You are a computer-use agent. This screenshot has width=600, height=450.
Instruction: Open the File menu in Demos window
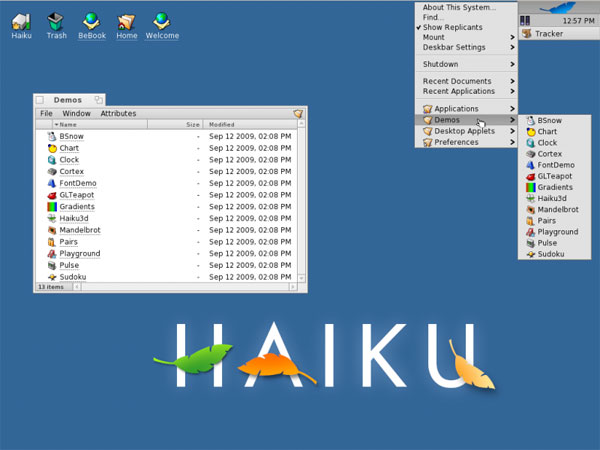[x=46, y=113]
